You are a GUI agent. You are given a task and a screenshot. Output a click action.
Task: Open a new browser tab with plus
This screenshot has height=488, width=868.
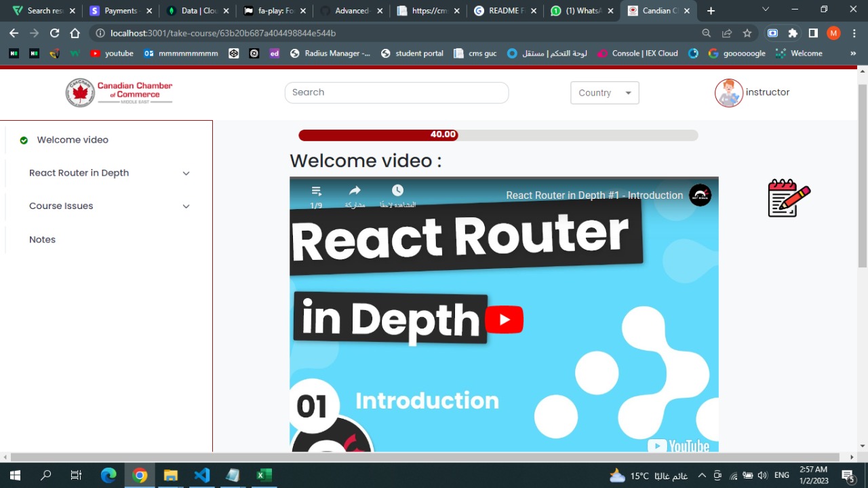[711, 11]
